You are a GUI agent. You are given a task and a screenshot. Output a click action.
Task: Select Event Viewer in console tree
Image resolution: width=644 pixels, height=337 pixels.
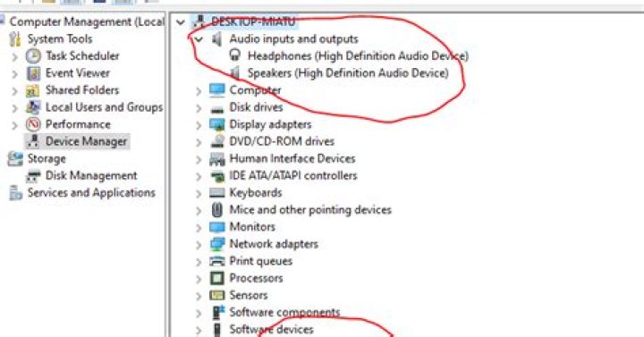coord(78,73)
